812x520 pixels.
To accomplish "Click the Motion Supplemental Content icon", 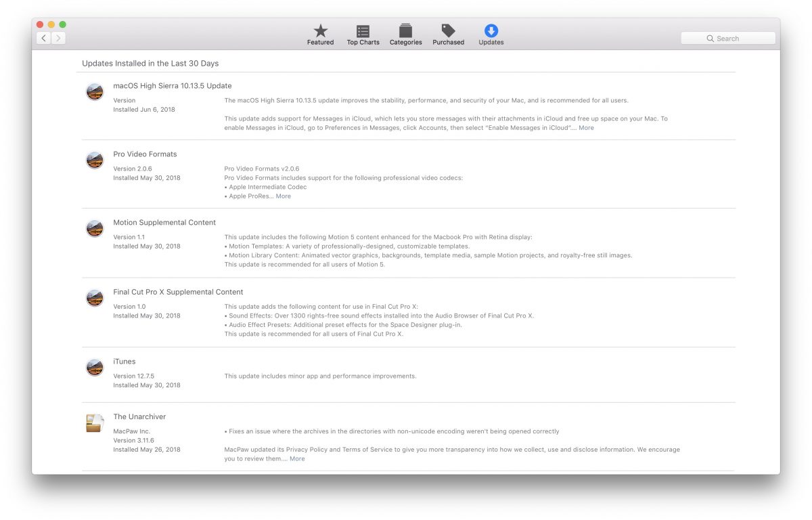I will pos(95,228).
